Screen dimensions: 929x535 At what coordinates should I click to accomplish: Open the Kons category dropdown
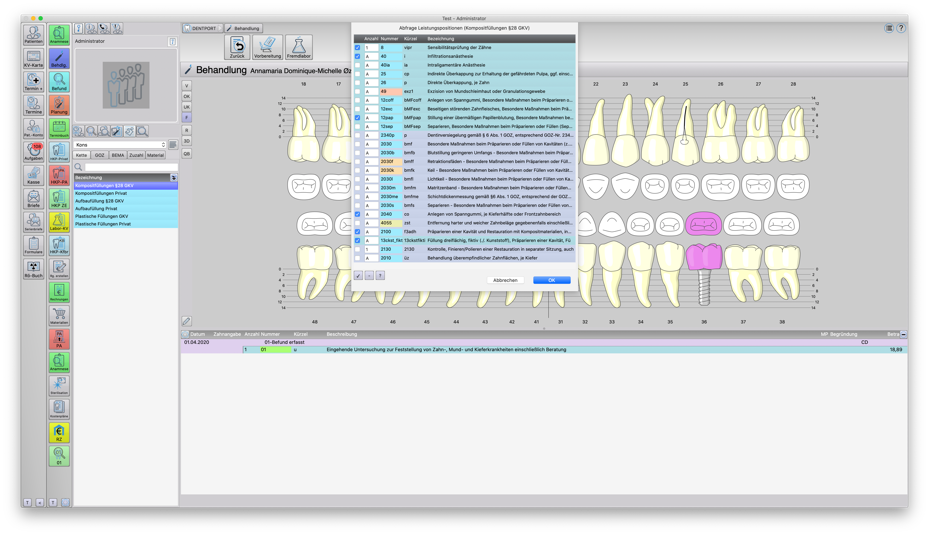click(120, 145)
